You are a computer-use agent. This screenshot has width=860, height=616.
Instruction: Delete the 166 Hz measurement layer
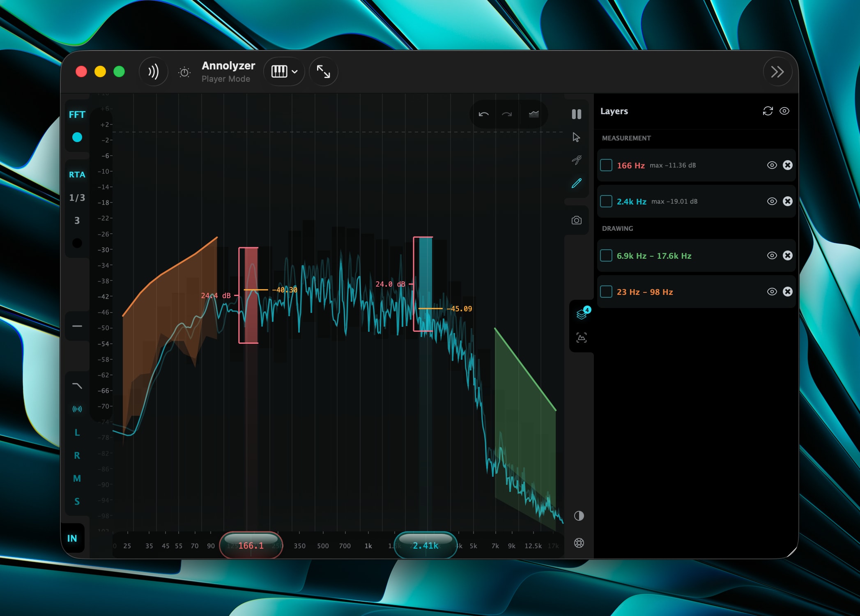tap(788, 165)
